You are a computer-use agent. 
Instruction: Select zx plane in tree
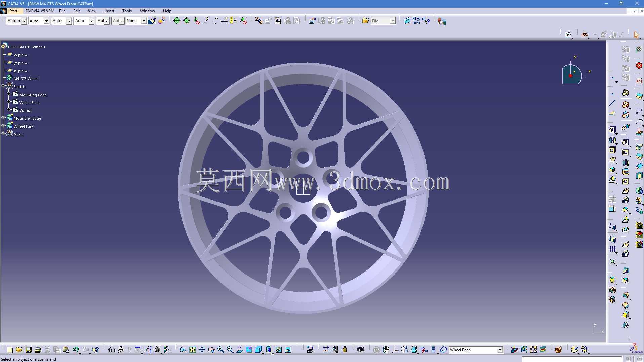tap(21, 71)
